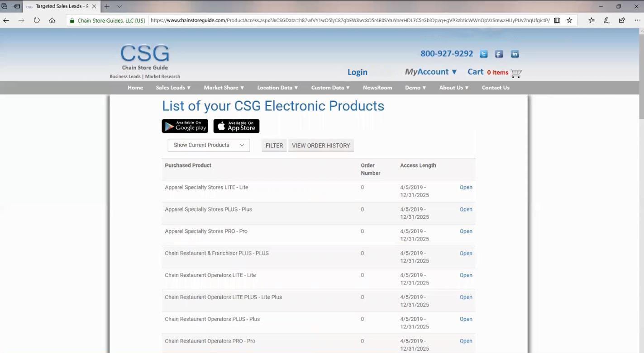This screenshot has height=353, width=644.
Task: Open the add notes pen icon
Action: [x=607, y=20]
